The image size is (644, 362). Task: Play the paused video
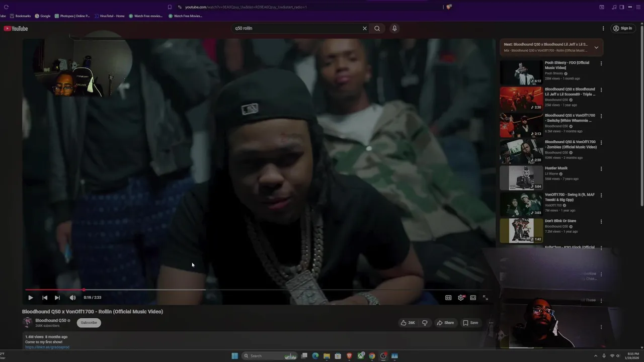[x=30, y=298]
